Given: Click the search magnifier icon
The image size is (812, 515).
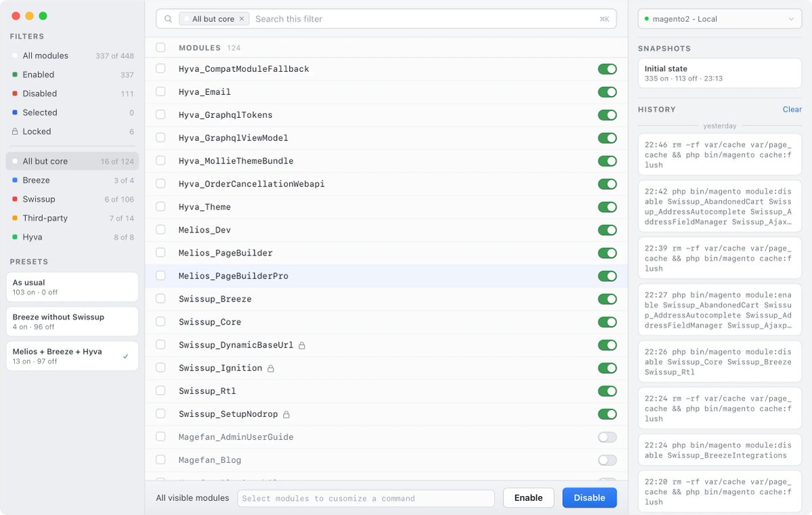Looking at the screenshot, I should click(x=169, y=19).
